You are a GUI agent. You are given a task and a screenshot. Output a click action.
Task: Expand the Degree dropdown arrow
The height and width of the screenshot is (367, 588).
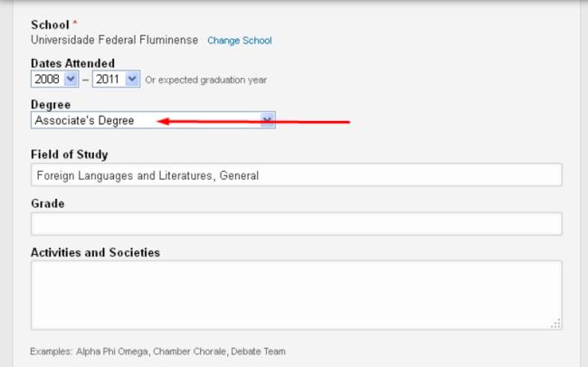click(267, 119)
